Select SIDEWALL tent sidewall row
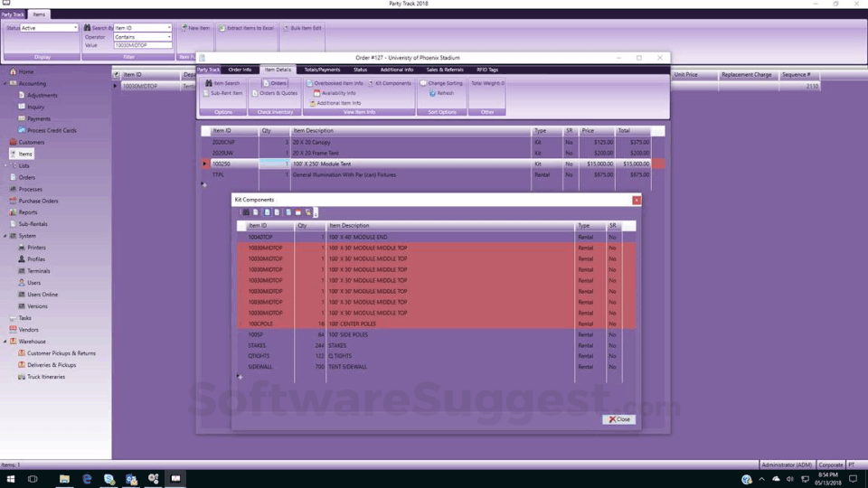The image size is (868, 488). click(436, 367)
